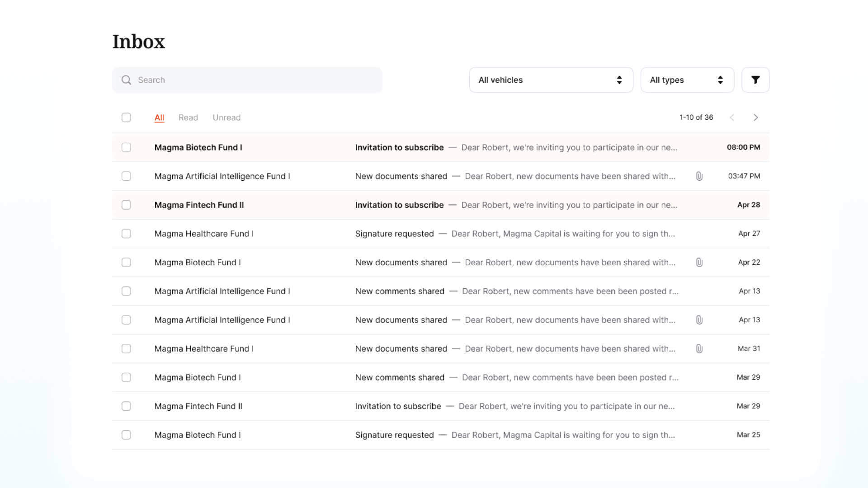This screenshot has width=868, height=488.
Task: Go to next page of messages
Action: click(755, 117)
